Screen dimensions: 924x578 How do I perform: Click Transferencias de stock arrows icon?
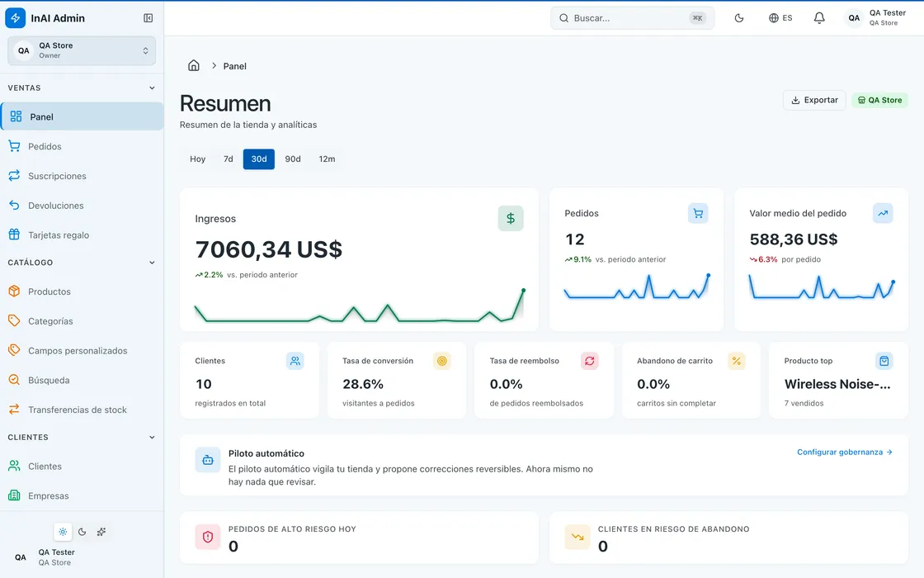(x=14, y=410)
